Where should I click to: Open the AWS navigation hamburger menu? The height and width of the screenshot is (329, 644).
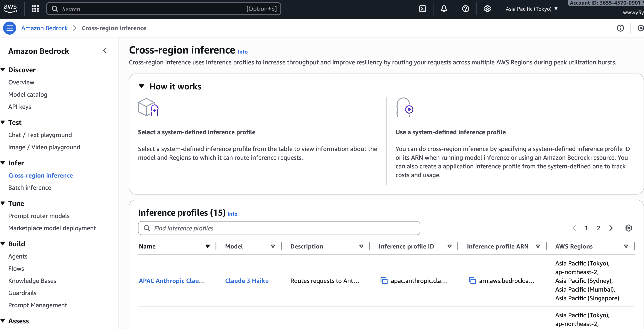[10, 28]
